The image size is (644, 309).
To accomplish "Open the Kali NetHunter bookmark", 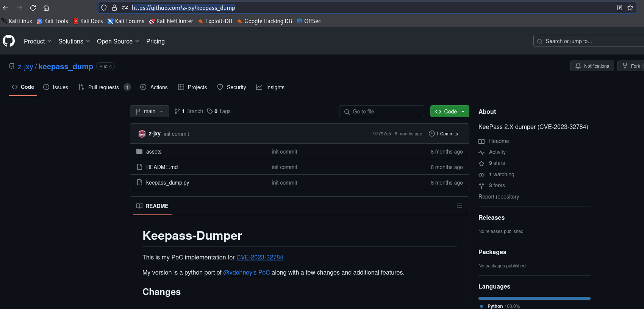I will point(171,21).
